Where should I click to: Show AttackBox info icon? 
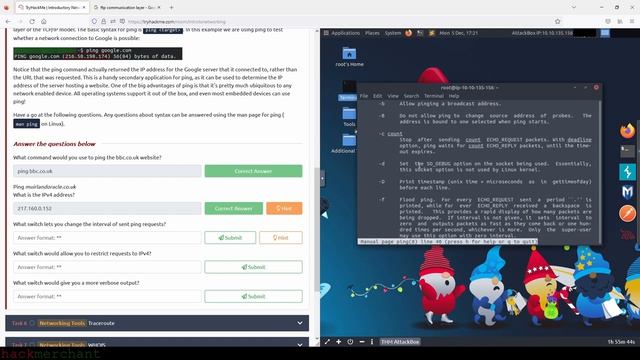[372, 342]
